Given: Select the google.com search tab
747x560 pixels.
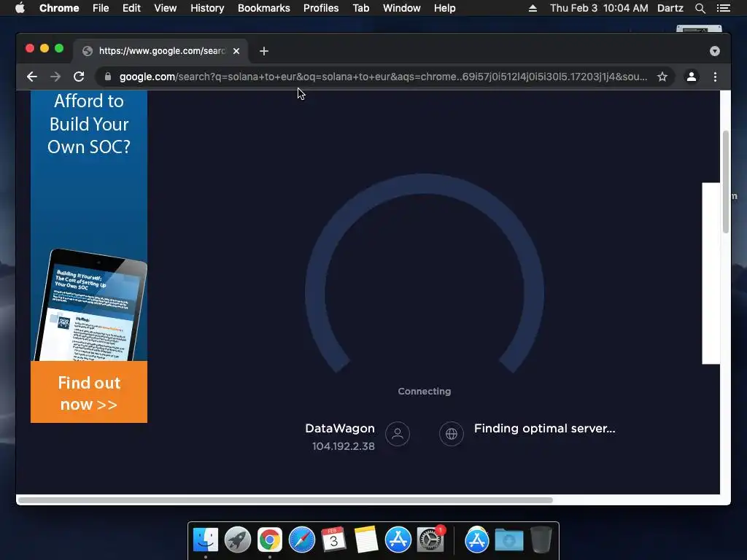Looking at the screenshot, I should (x=160, y=51).
